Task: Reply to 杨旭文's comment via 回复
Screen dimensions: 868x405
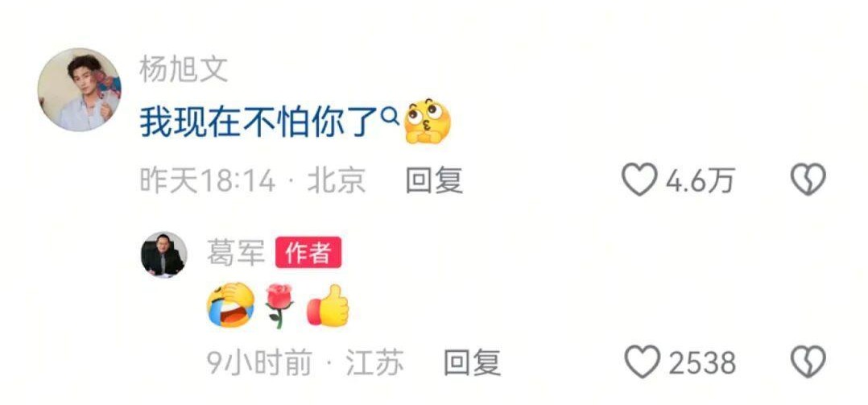Action: click(434, 180)
